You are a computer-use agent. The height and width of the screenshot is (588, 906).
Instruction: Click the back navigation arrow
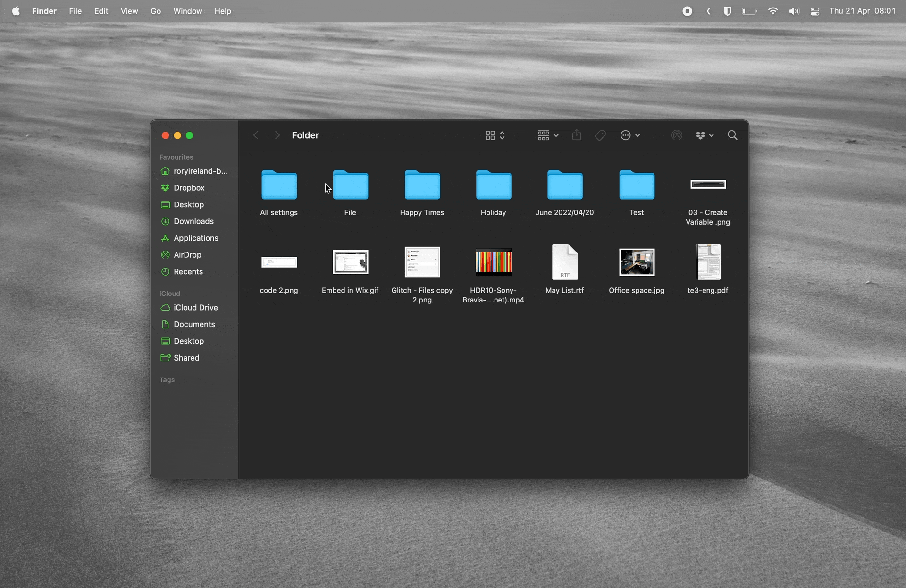pyautogui.click(x=256, y=135)
